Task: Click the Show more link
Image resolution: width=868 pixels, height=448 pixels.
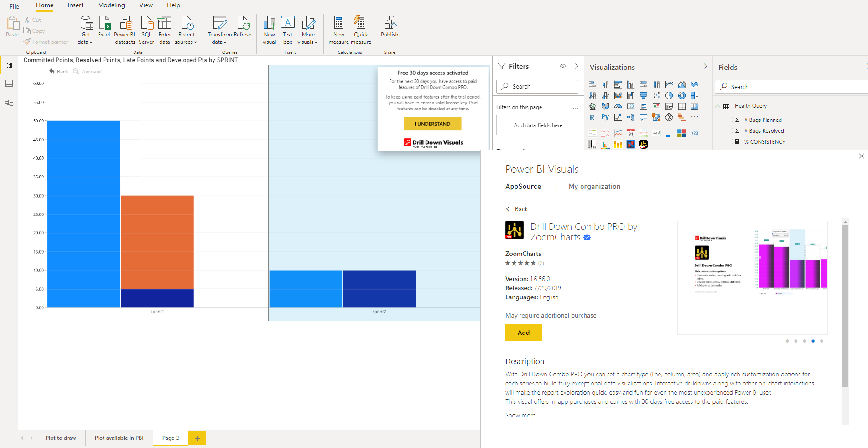Action: 520,415
